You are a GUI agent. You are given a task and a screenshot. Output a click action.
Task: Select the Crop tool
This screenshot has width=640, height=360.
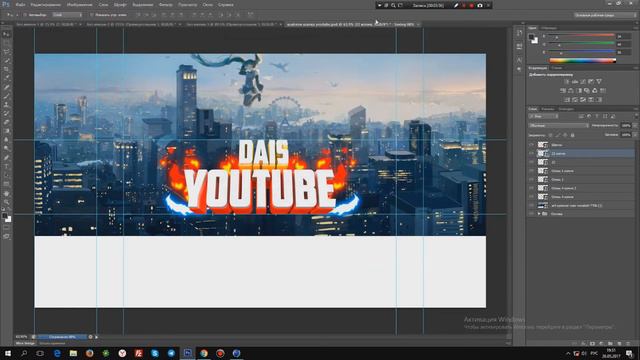[7, 69]
